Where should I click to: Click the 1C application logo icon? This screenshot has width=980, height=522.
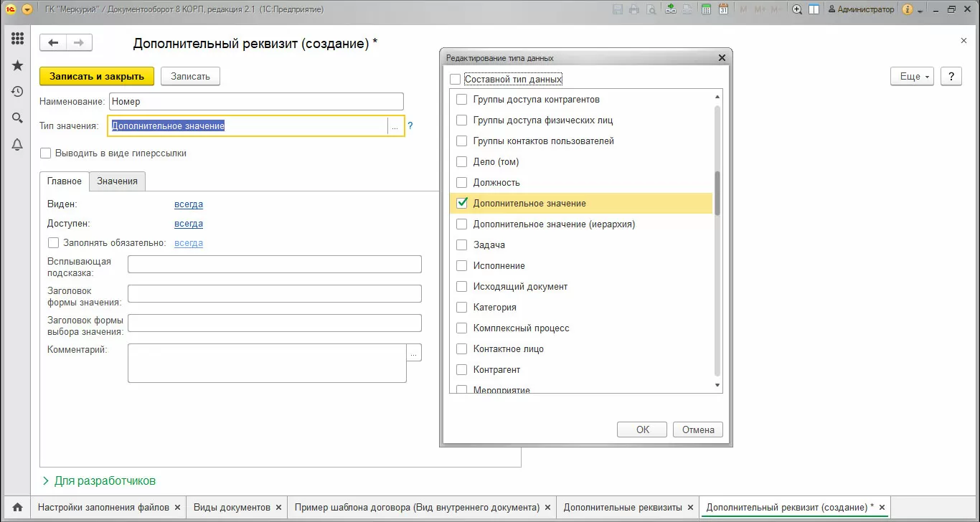11,9
